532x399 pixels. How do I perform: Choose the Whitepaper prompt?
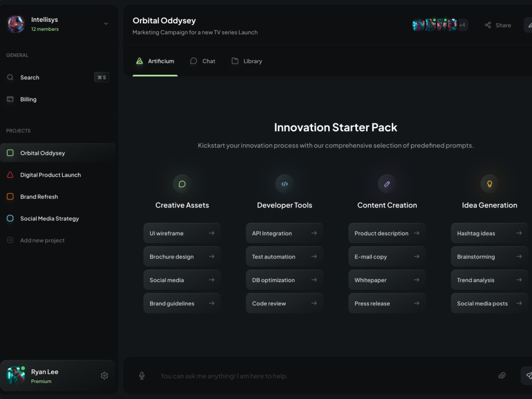[387, 280]
